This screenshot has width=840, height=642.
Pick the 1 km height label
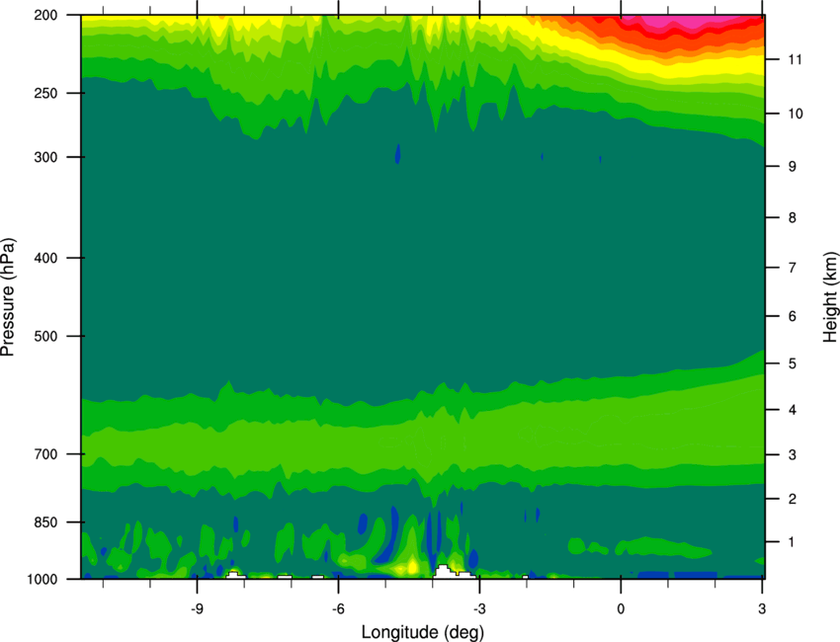pyautogui.click(x=792, y=542)
